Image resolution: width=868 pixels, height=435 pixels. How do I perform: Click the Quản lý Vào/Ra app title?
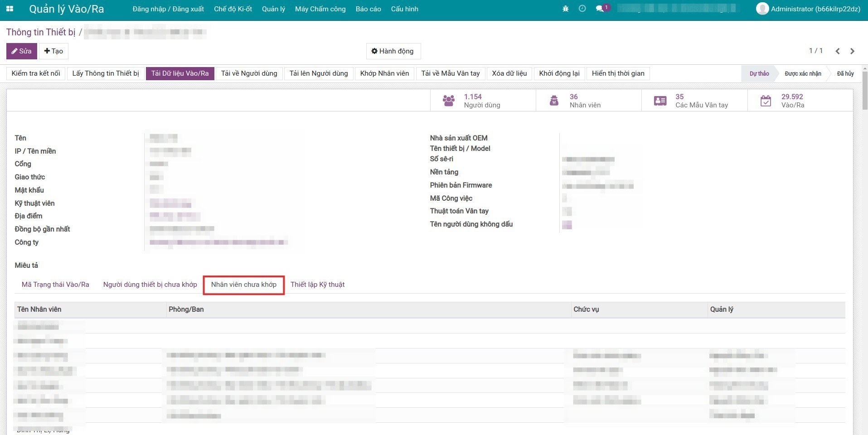tap(66, 9)
